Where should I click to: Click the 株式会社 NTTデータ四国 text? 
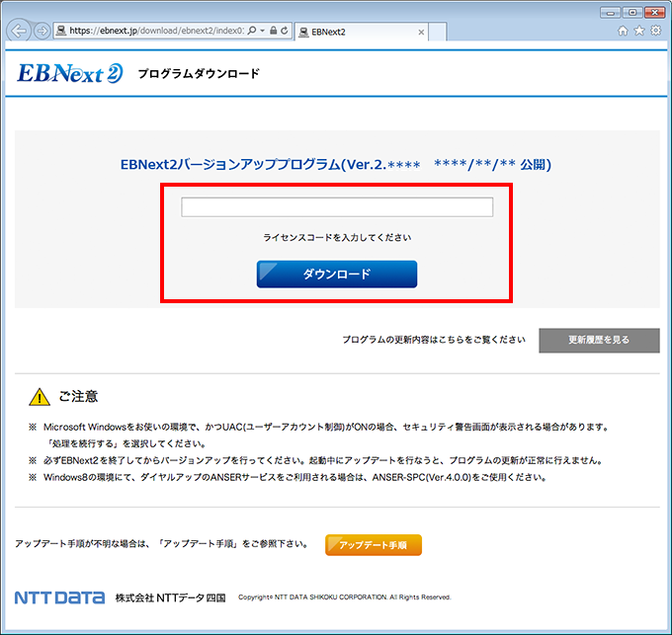tap(171, 597)
